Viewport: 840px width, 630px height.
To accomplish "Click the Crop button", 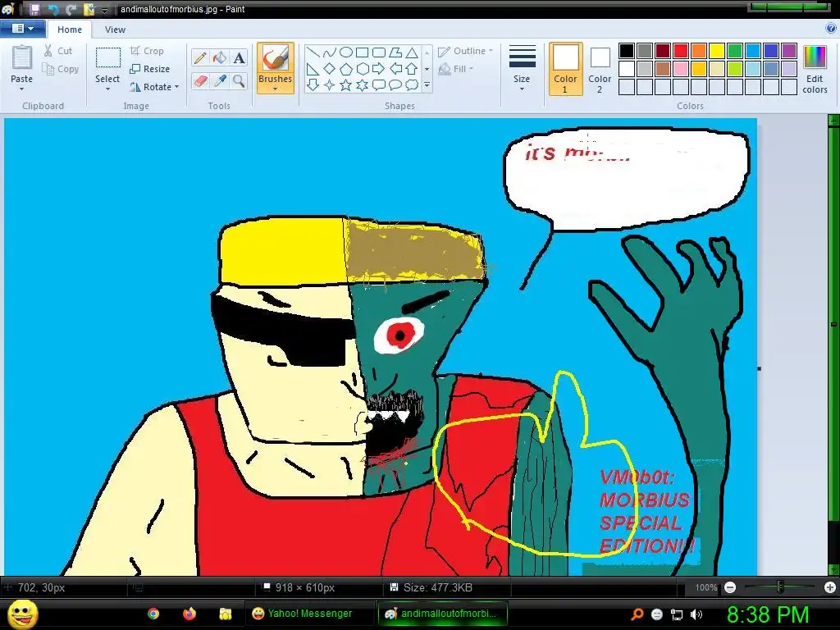I will point(147,51).
